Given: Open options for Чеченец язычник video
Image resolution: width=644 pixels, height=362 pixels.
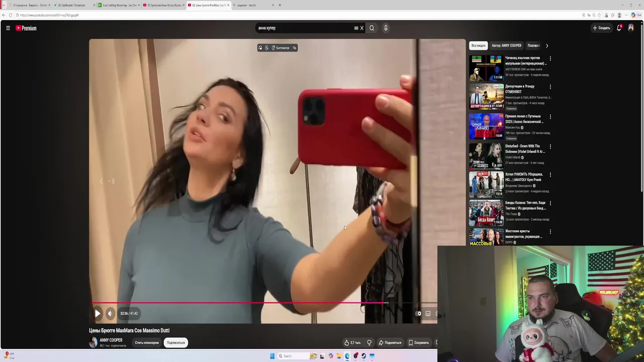Looking at the screenshot, I should tap(550, 58).
